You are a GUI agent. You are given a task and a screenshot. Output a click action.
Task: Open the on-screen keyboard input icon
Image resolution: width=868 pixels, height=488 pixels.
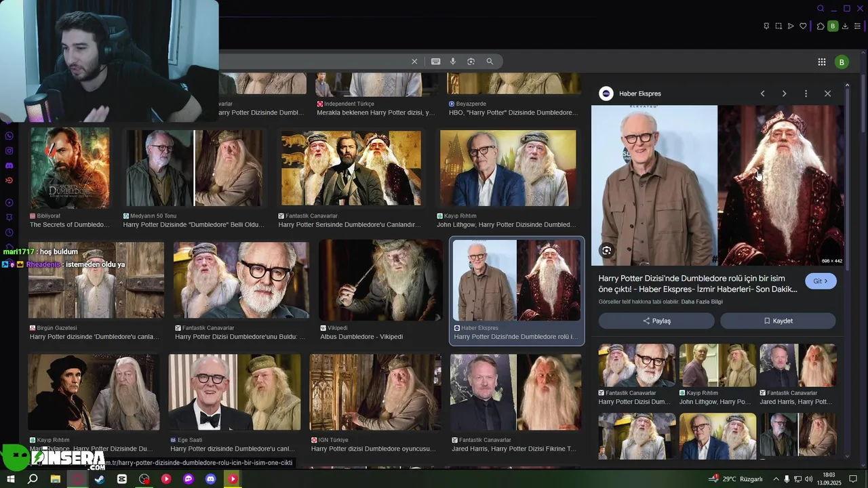435,62
